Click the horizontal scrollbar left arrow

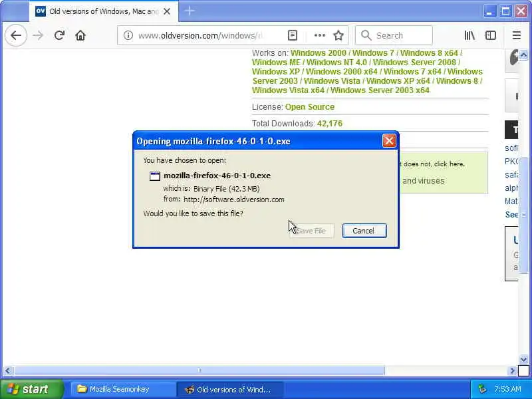click(7, 371)
